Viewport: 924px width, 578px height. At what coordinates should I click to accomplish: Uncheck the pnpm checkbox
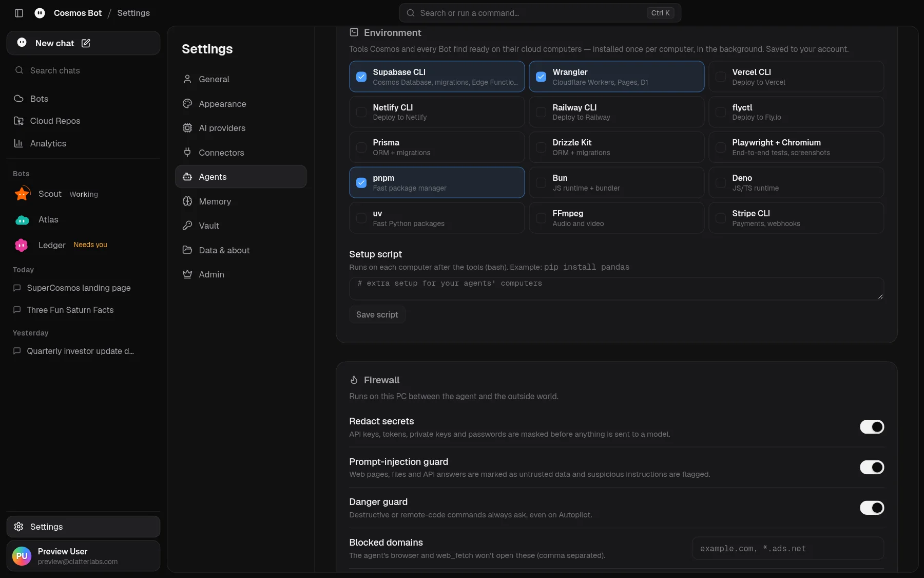click(361, 182)
